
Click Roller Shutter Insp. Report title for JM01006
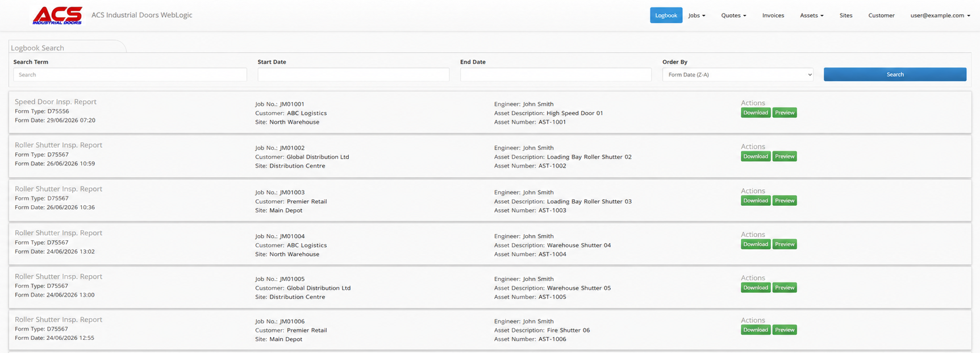pos(59,319)
